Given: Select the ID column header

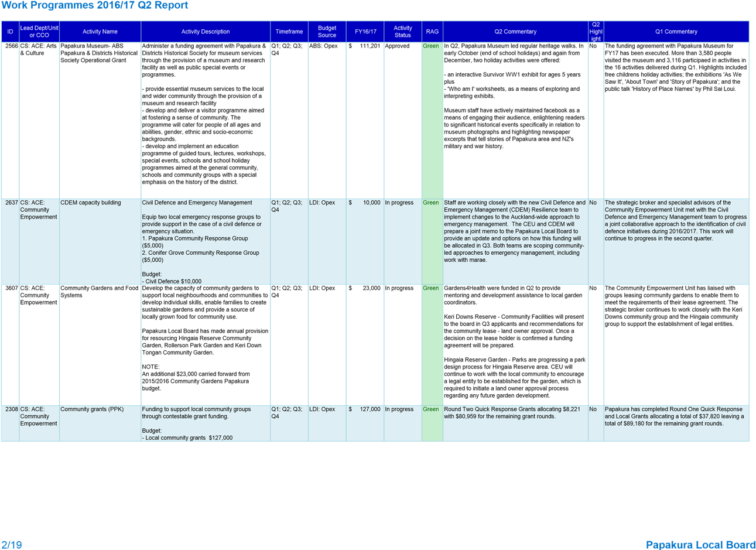Looking at the screenshot, I should coord(10,32).
